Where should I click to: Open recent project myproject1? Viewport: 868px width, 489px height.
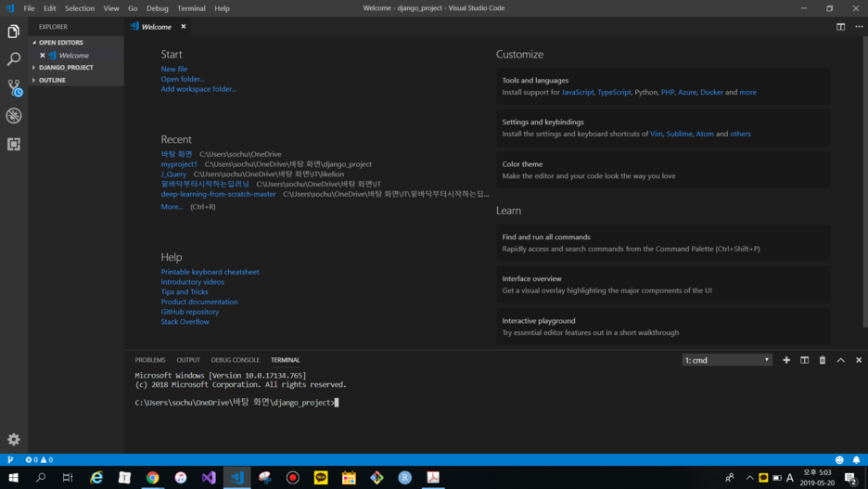point(179,164)
